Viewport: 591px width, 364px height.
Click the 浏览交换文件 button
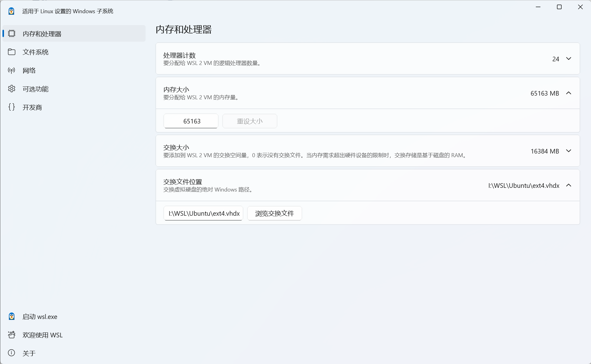274,213
